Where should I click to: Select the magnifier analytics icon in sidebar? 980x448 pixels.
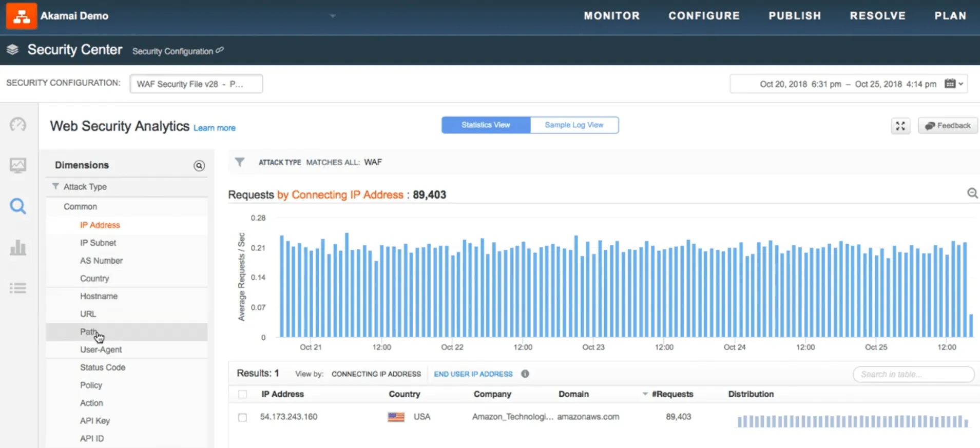(18, 206)
